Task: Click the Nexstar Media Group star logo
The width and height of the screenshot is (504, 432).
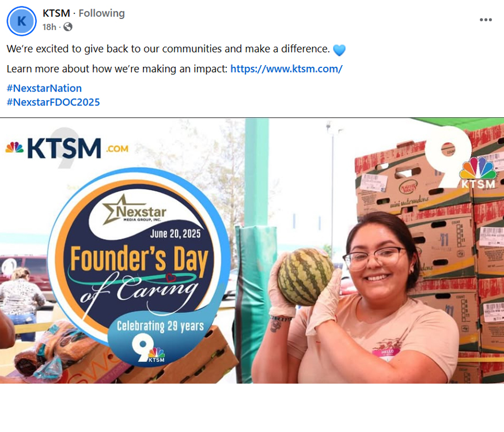Action: 135,210
